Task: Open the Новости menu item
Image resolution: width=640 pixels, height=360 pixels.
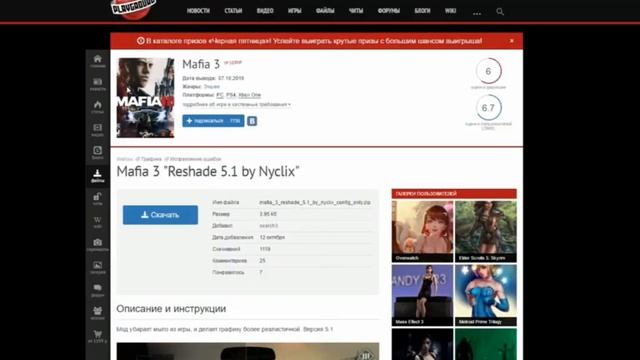Action: coord(198,11)
